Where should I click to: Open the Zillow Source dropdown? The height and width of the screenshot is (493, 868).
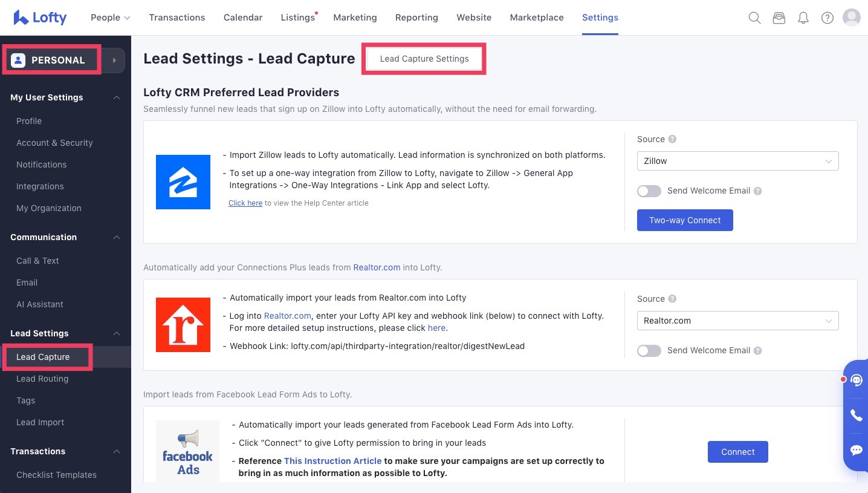click(x=737, y=161)
